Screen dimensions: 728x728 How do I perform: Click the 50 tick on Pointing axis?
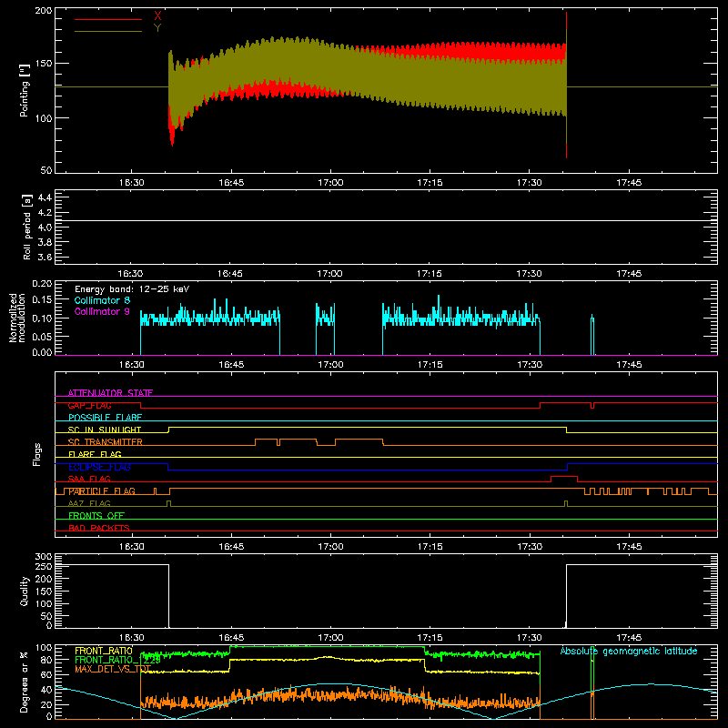click(x=46, y=170)
